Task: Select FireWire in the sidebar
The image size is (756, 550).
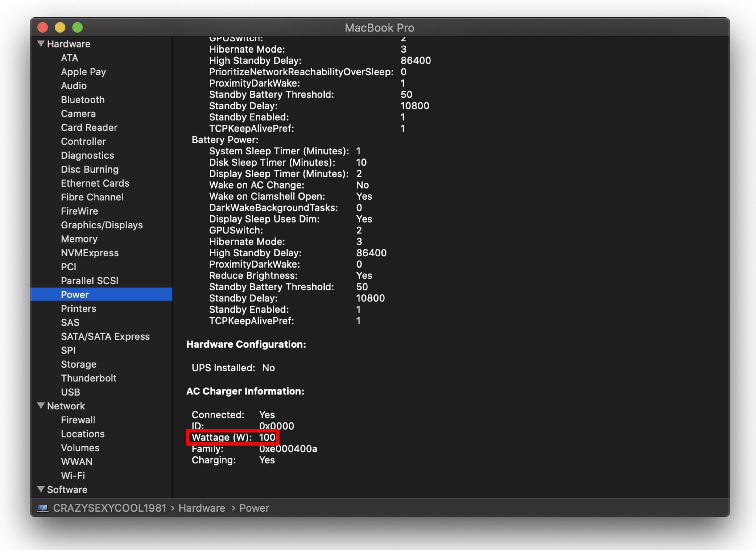Action: [80, 211]
